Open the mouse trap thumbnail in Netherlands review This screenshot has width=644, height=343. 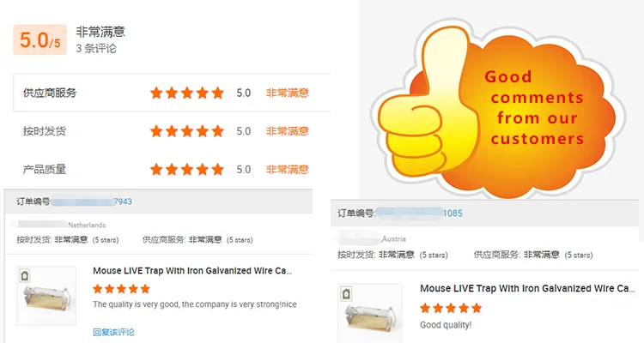(46, 296)
